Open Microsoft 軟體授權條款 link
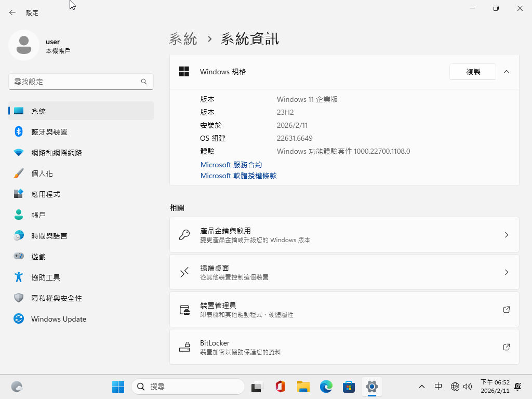 [238, 176]
